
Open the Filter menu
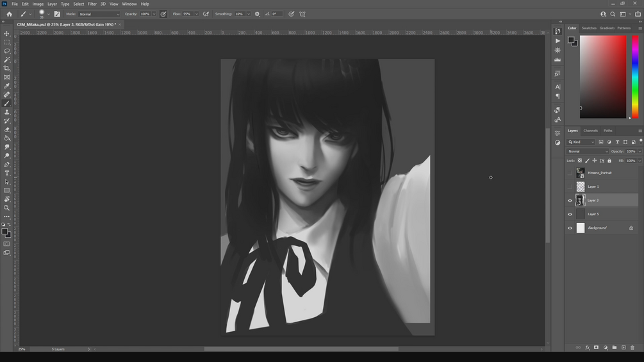92,4
